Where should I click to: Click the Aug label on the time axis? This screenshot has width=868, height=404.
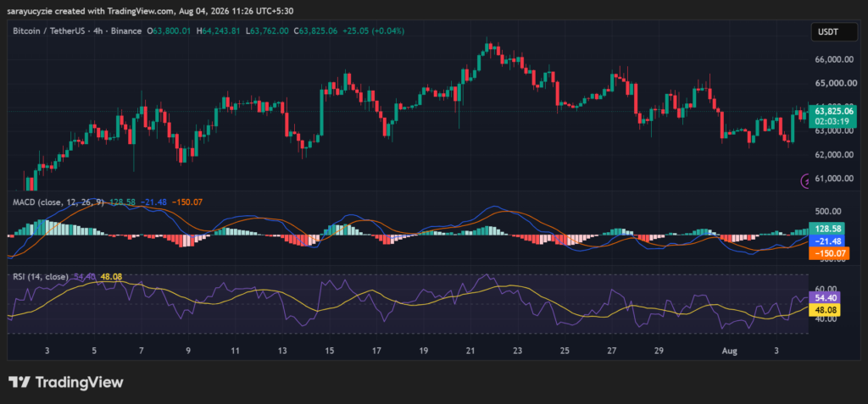pos(730,351)
